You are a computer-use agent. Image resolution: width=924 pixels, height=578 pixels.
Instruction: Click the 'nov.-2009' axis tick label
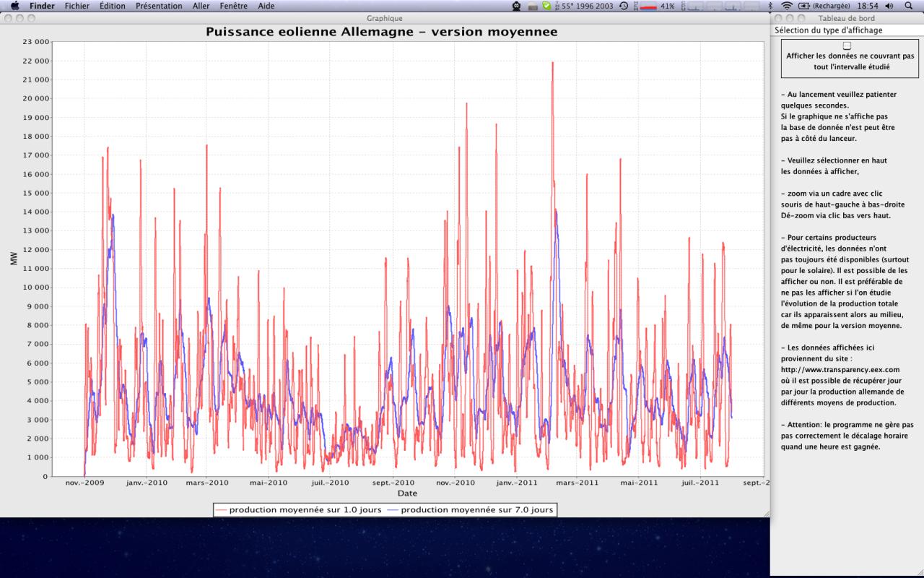click(x=84, y=483)
